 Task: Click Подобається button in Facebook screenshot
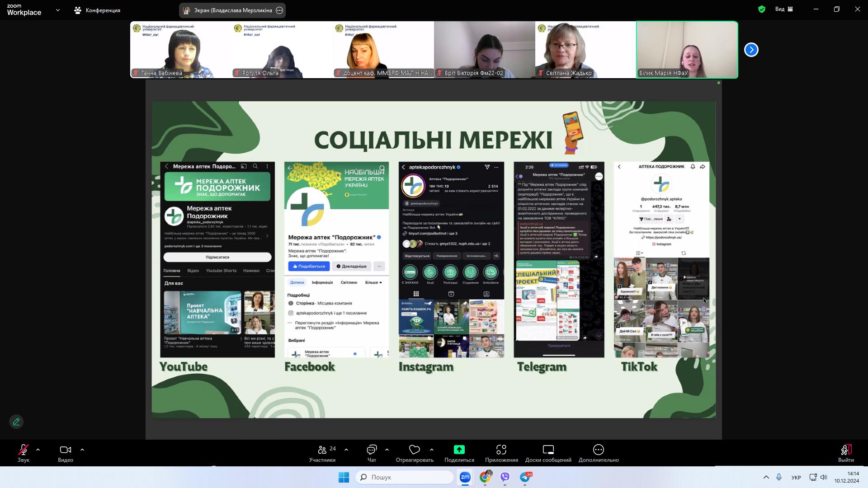[309, 266]
